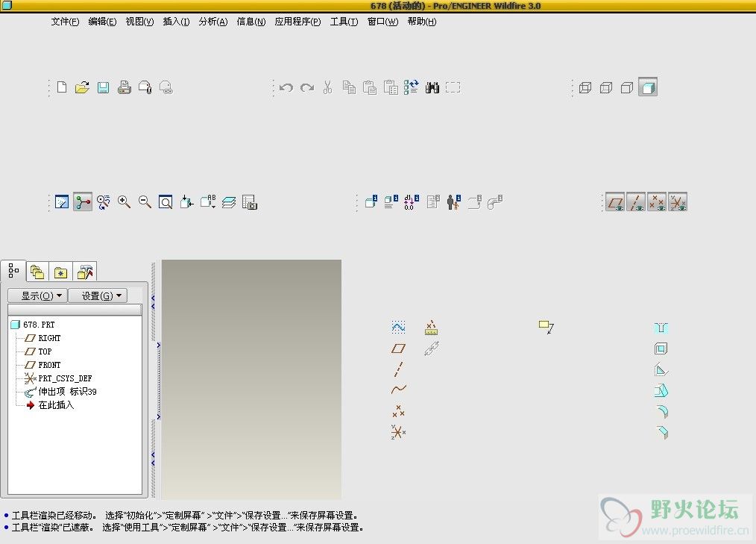Create a new file with New icon

pyautogui.click(x=62, y=87)
